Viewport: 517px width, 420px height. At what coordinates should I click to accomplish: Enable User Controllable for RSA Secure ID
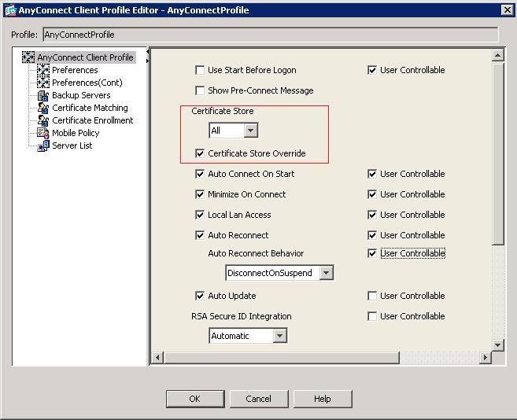[x=372, y=316]
